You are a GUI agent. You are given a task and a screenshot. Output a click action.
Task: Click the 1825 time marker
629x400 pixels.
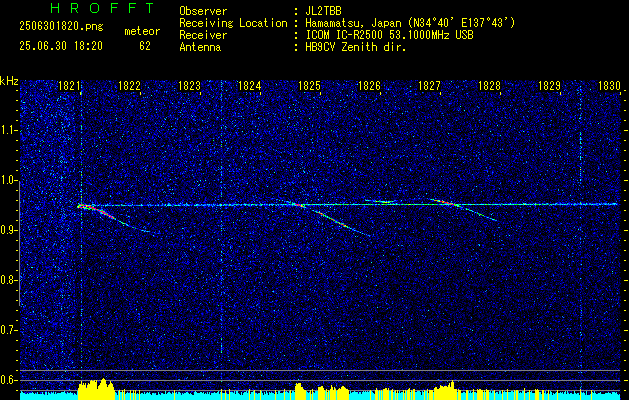click(x=309, y=86)
